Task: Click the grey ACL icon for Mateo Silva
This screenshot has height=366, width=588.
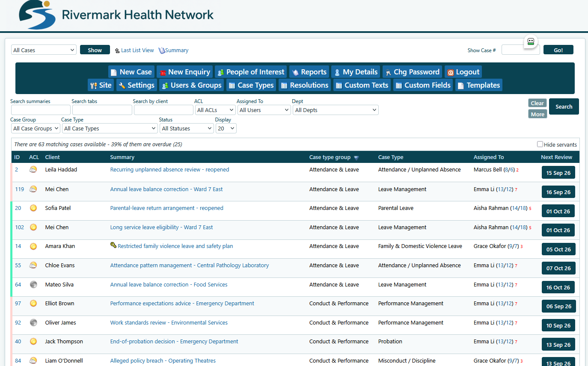Action: 33,285
